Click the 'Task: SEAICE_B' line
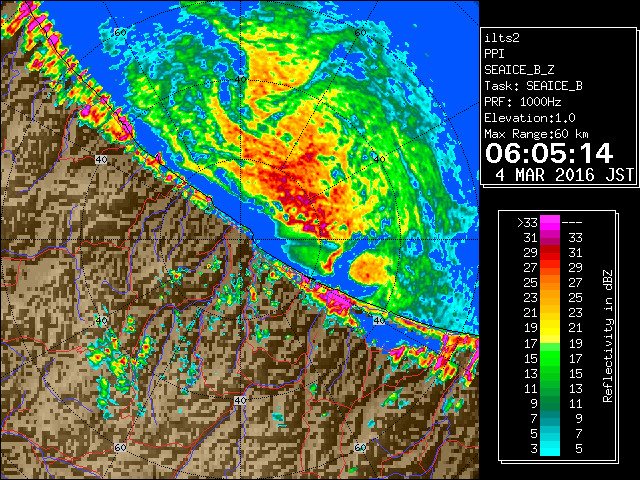The image size is (640, 480). coord(533,86)
